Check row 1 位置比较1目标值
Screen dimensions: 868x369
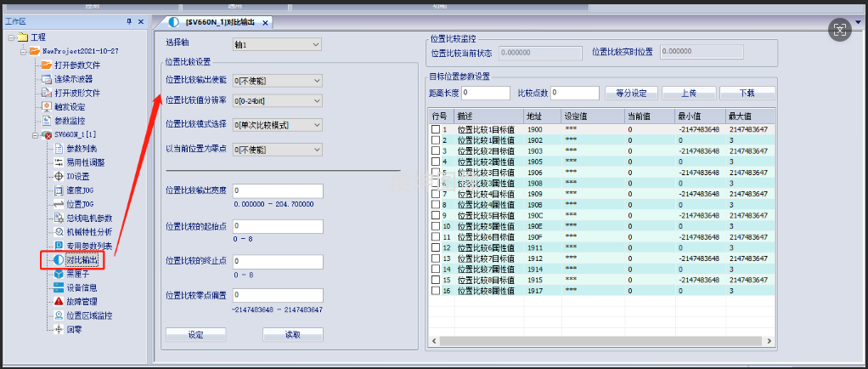436,129
